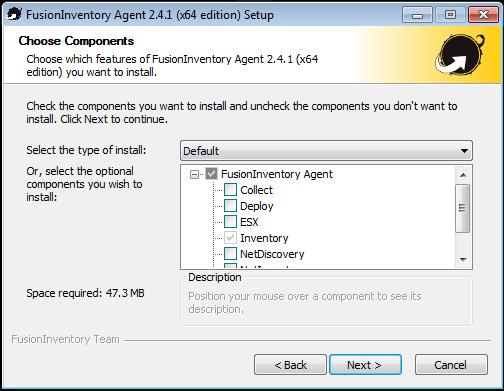The width and height of the screenshot is (504, 391).
Task: Enable the NetDiscovery component checkbox
Action: tap(230, 254)
